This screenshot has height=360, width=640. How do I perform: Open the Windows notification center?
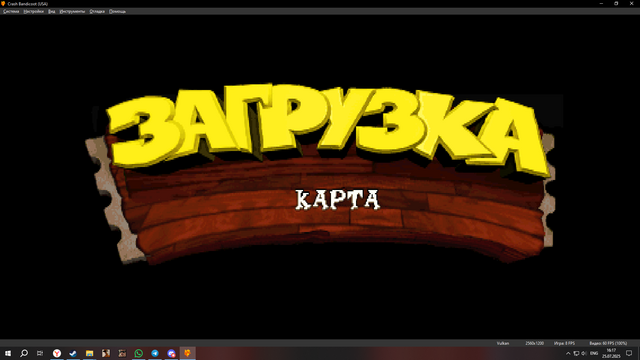tap(629, 353)
